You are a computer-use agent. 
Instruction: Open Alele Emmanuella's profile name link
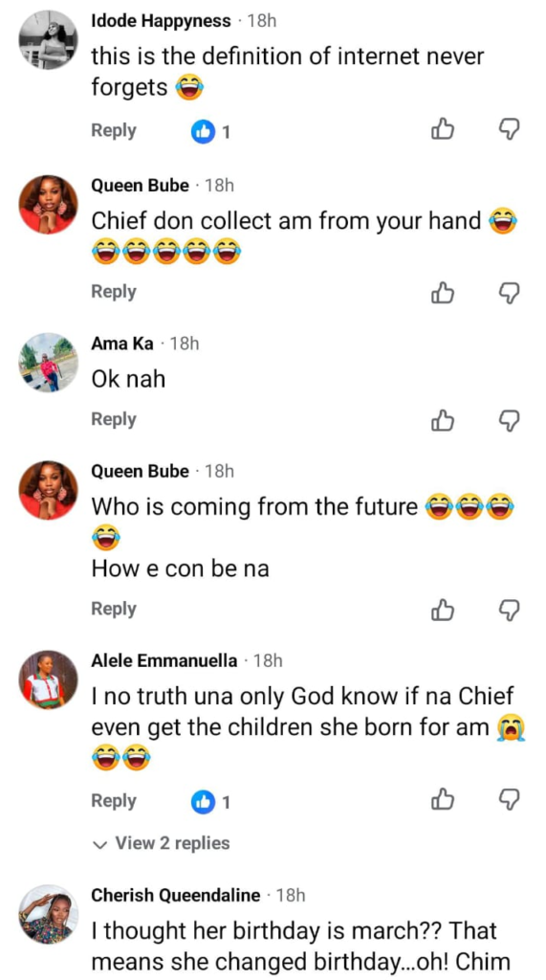pos(164,661)
